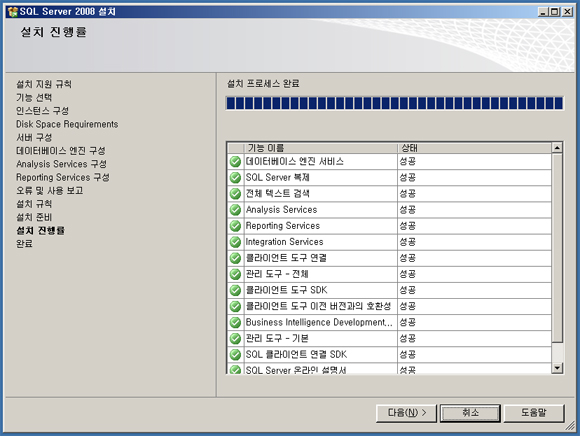This screenshot has width=580, height=436.
Task: Select the 설치 준비 step in sidebar
Action: tap(34, 217)
